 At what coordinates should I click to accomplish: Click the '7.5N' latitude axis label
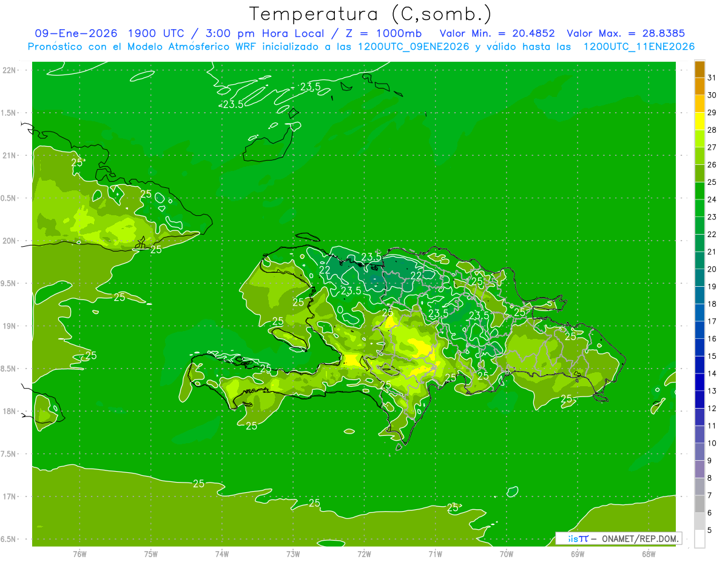tap(9, 454)
